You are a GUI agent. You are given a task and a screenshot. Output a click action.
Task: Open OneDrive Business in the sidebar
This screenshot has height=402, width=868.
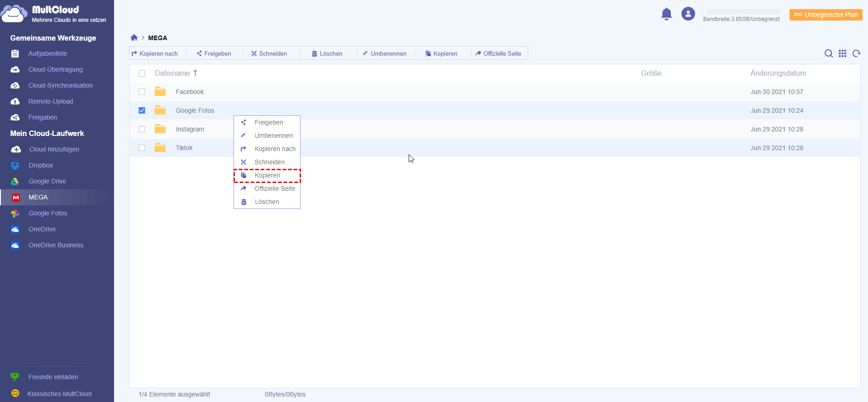point(56,245)
